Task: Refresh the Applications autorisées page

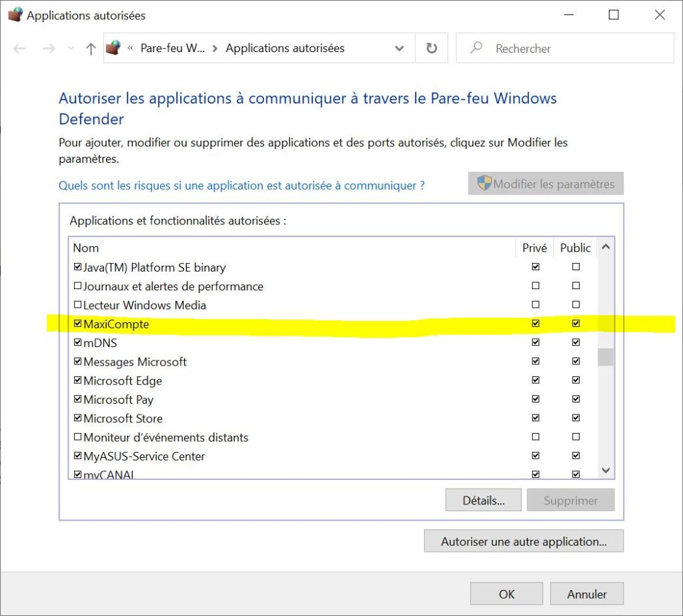Action: point(432,48)
